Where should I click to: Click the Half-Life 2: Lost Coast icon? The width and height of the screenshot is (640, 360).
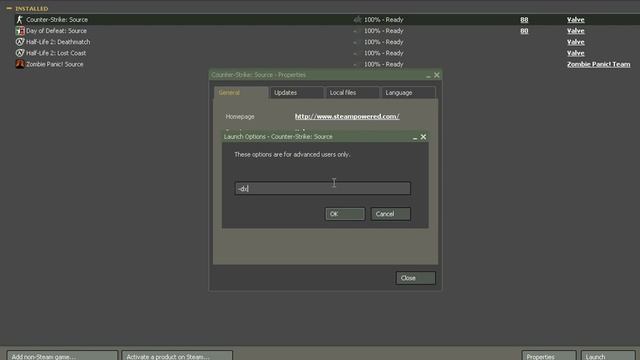tap(20, 53)
